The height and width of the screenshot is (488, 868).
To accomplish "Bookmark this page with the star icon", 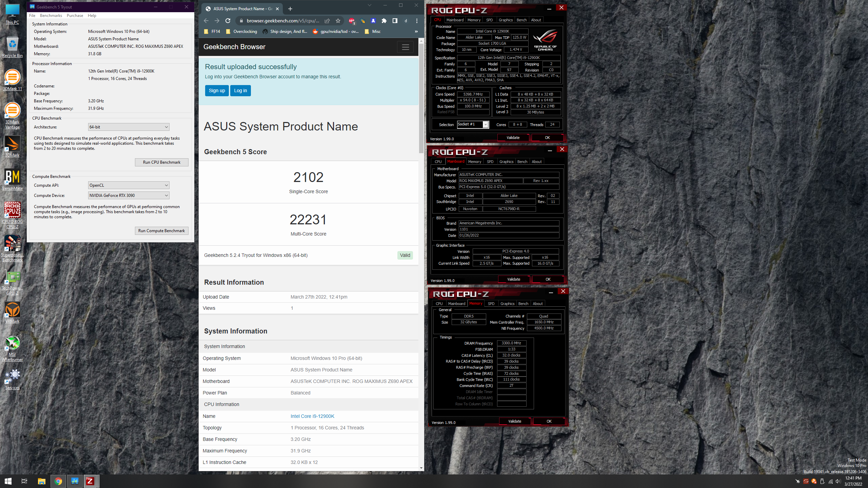I will click(x=338, y=21).
